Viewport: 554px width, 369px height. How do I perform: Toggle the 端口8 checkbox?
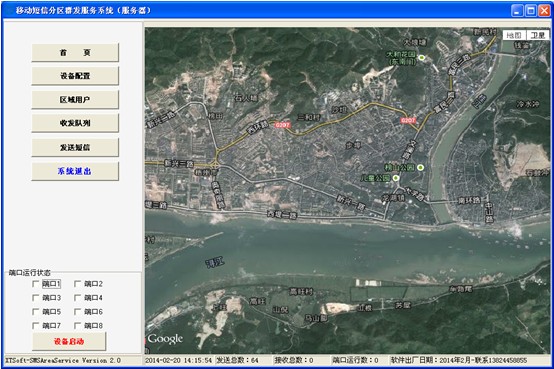[x=77, y=326]
